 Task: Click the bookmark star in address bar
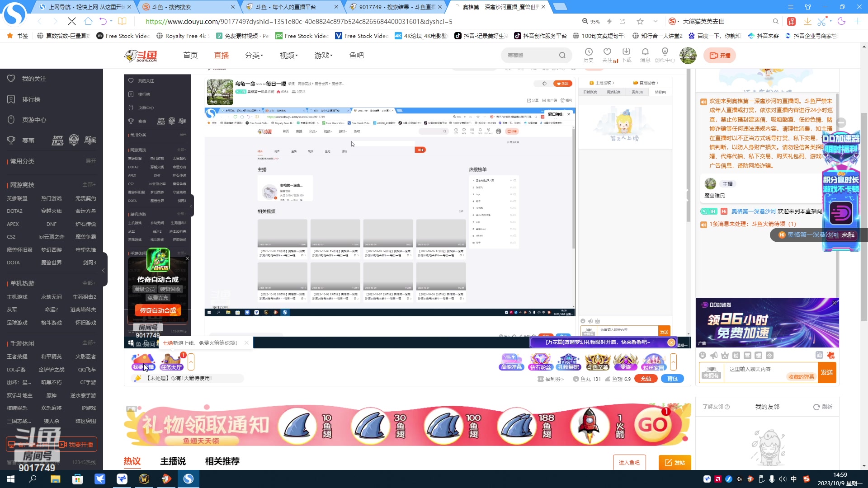(x=640, y=21)
